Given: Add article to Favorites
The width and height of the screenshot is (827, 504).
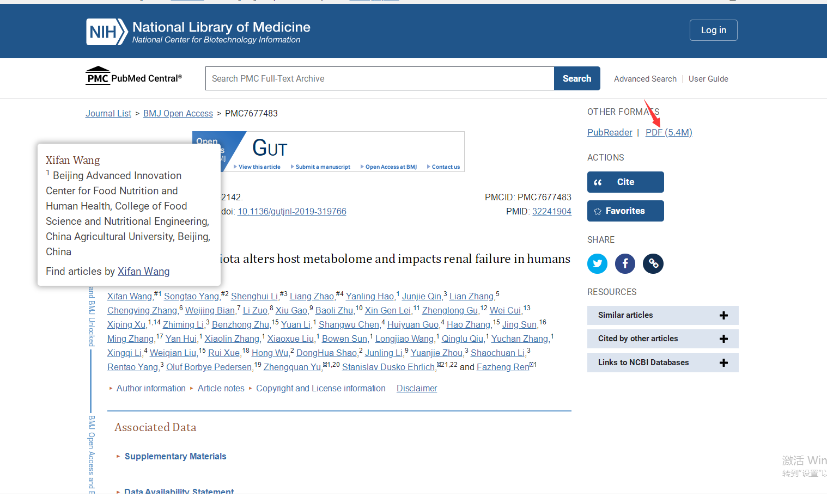Looking at the screenshot, I should pyautogui.click(x=625, y=211).
